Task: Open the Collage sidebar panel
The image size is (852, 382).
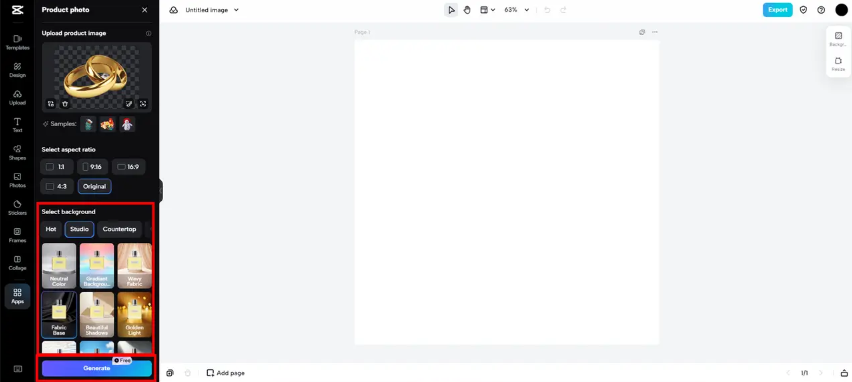Action: [17, 263]
